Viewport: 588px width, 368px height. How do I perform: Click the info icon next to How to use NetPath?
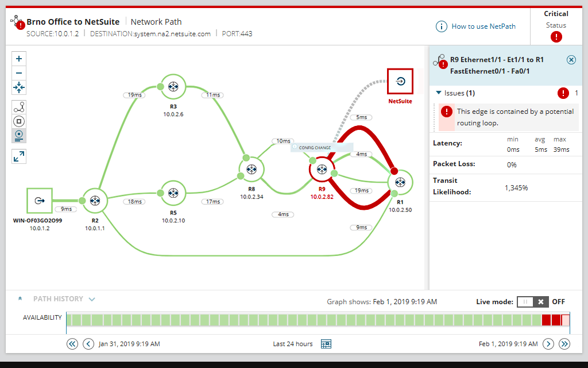pos(441,26)
